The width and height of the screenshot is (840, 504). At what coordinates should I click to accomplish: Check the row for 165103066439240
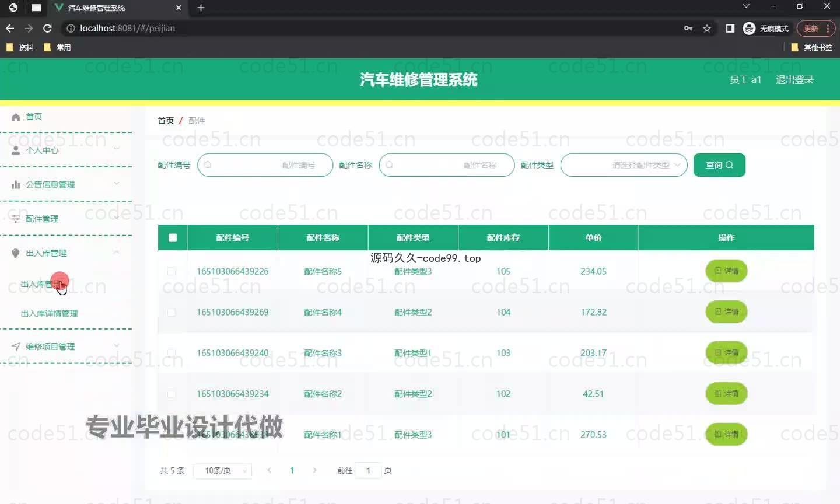[171, 353]
